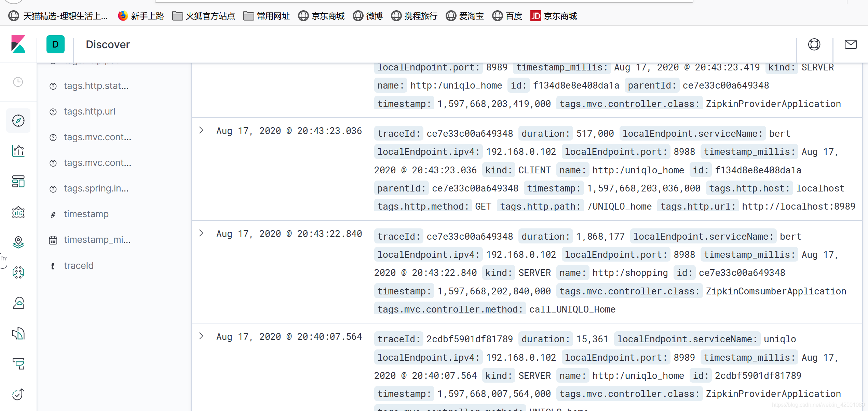Click the timestamp Aug 17, 2020 @ 20:43:22.840

click(x=289, y=234)
